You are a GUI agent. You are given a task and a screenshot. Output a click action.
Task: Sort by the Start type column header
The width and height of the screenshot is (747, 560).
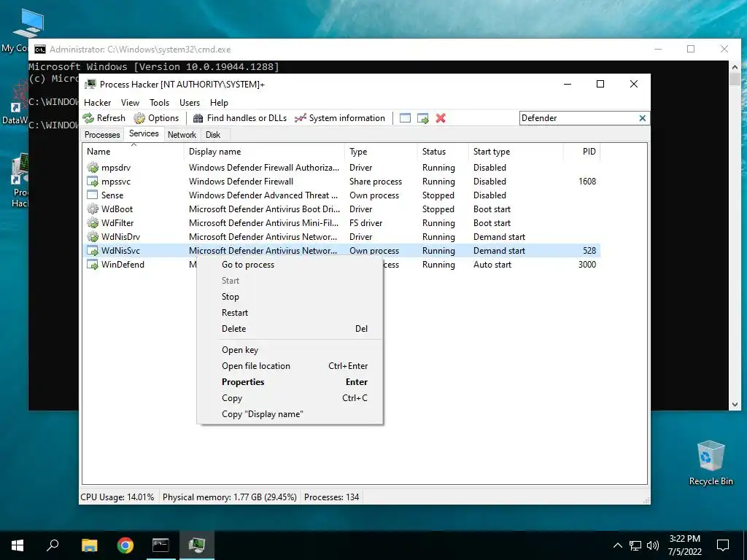tap(516, 152)
